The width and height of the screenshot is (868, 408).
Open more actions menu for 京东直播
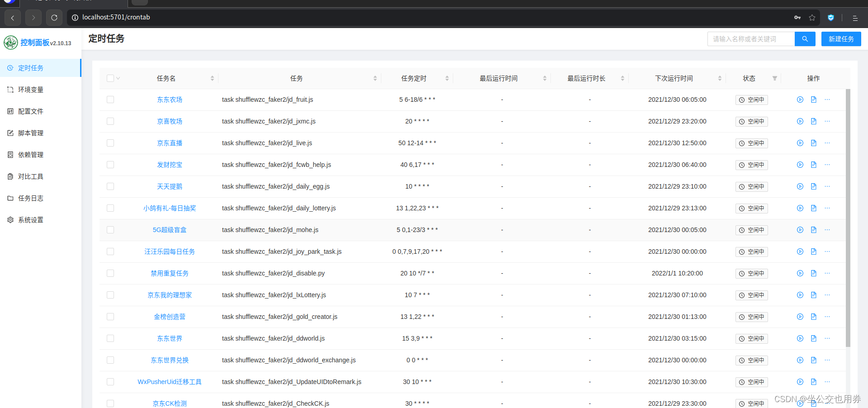827,143
